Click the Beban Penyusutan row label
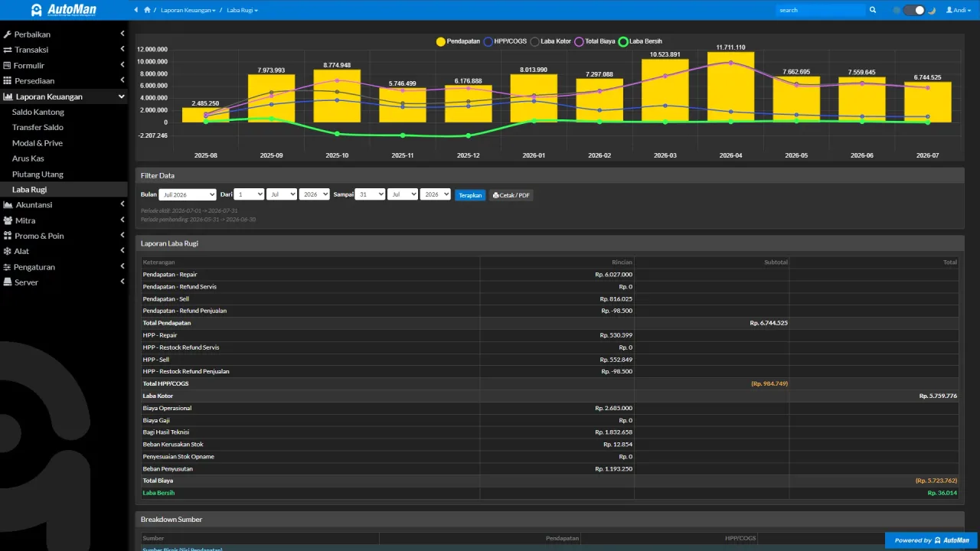This screenshot has height=551, width=980. (168, 468)
